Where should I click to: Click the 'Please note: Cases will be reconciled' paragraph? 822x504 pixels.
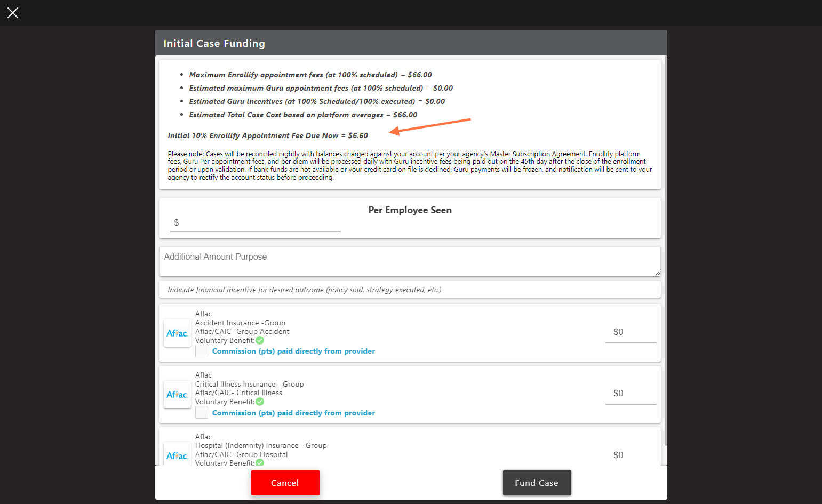[410, 165]
